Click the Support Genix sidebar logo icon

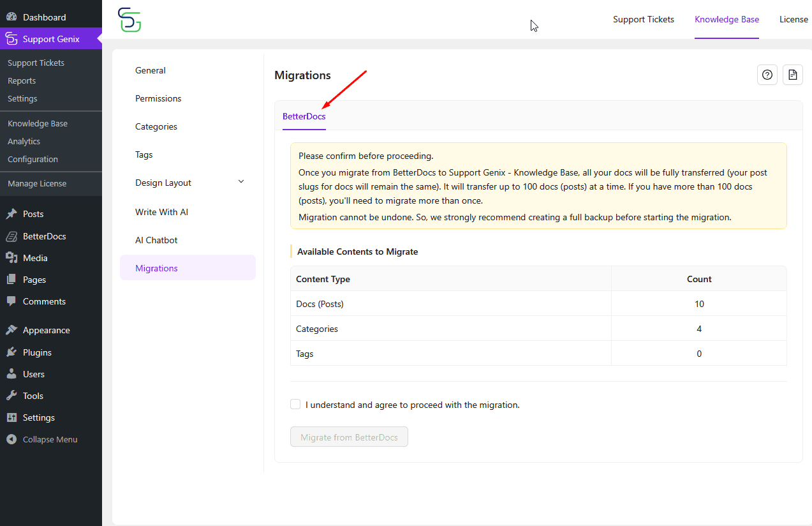pos(11,39)
